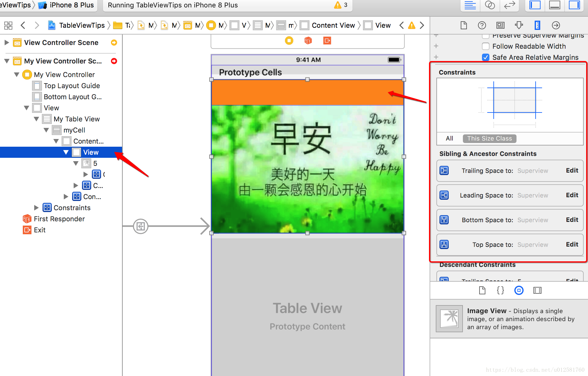Click the First Responder cube in scene dock
The height and width of the screenshot is (376, 588).
(x=308, y=41)
